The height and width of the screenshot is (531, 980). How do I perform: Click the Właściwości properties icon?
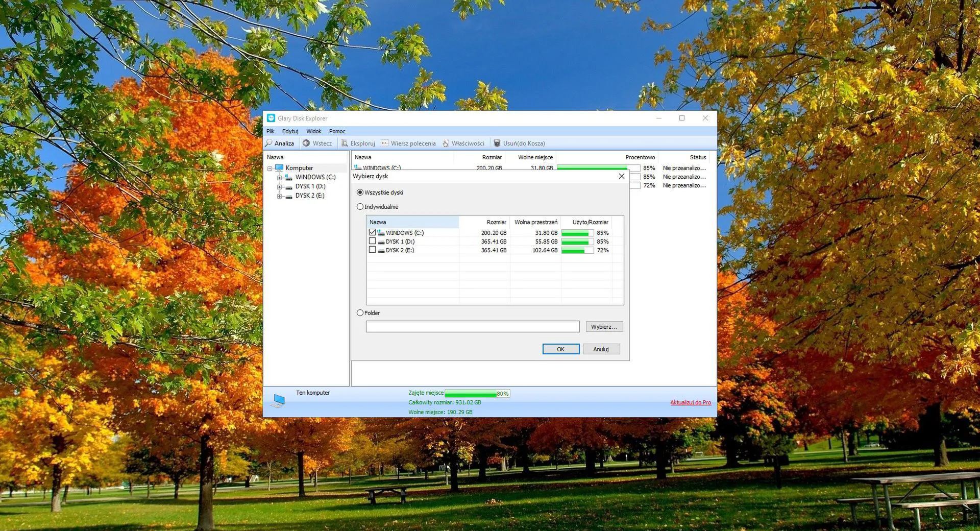[446, 143]
